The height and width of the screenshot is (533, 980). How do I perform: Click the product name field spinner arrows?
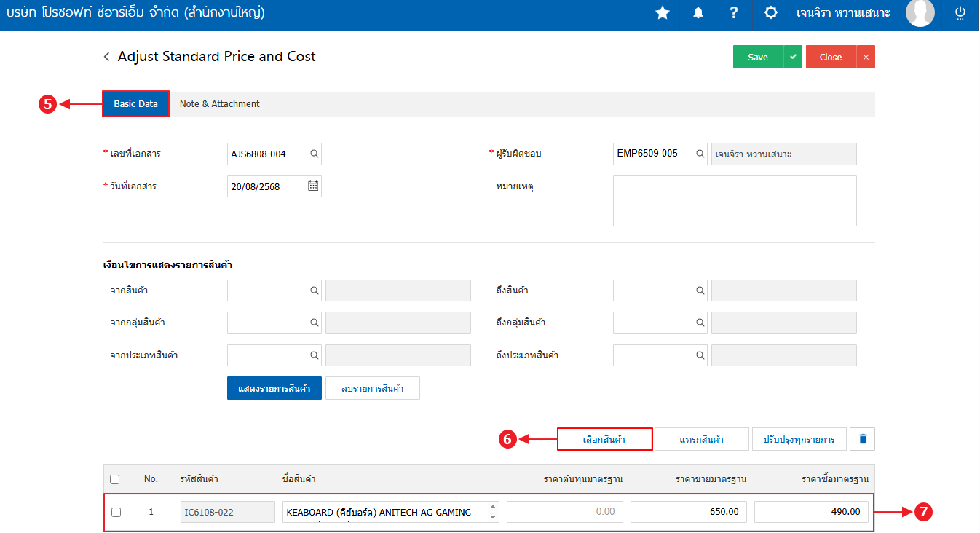coord(493,512)
